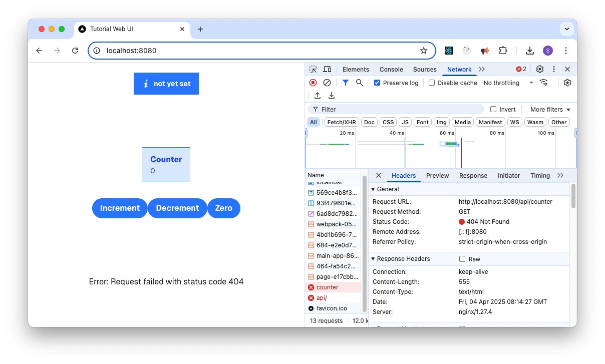Enable the Disable cache checkbox
Screen dimensions: 605x364
coord(432,83)
